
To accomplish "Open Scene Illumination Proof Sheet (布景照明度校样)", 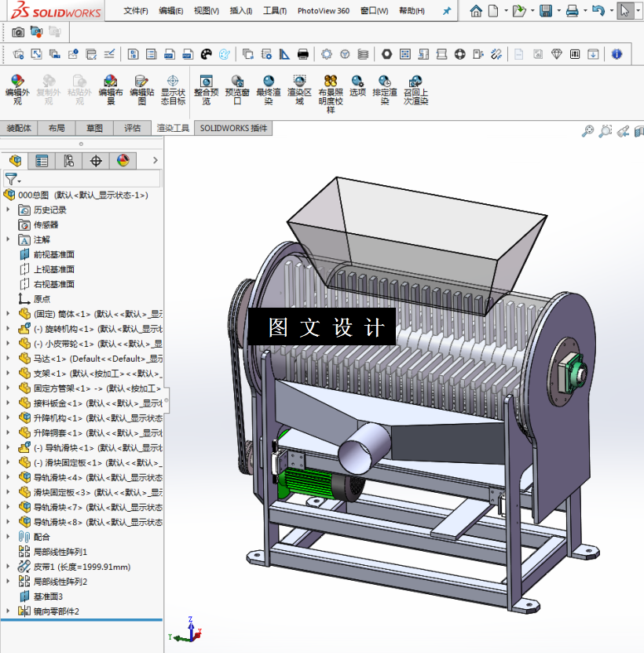I will click(x=331, y=93).
